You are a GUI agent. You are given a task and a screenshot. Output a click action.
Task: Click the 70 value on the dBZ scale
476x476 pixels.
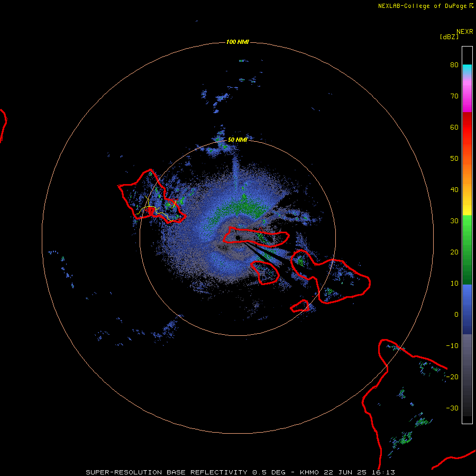pos(454,96)
